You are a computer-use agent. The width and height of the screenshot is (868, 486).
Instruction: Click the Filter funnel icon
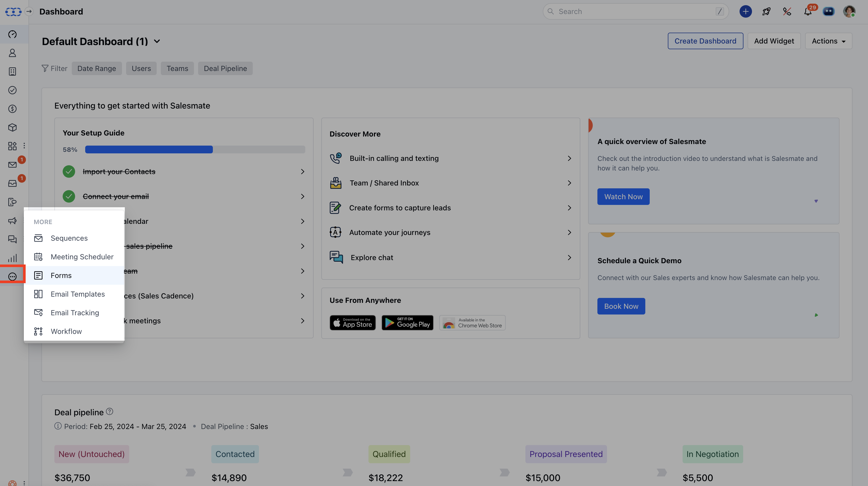pos(45,68)
